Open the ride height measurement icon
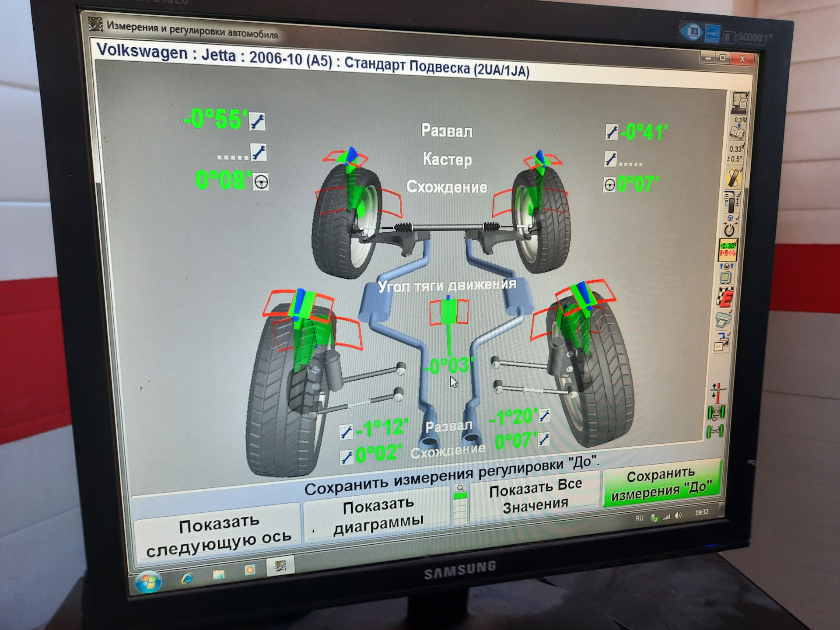Image resolution: width=840 pixels, height=630 pixels. 732,202
